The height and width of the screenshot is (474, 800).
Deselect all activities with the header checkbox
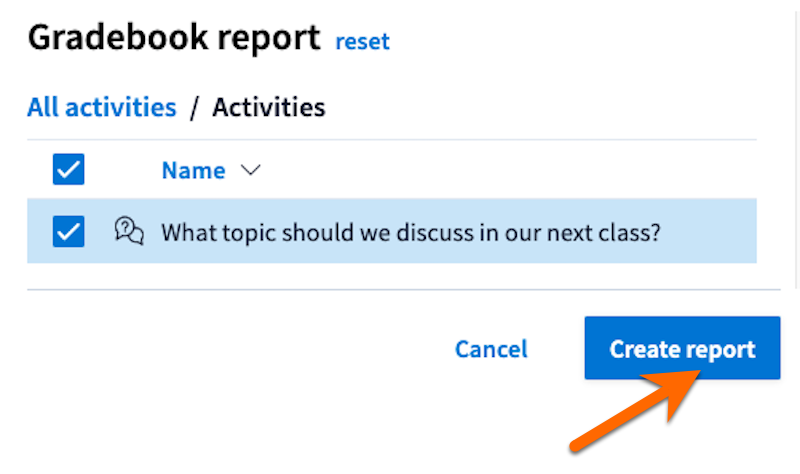(69, 170)
